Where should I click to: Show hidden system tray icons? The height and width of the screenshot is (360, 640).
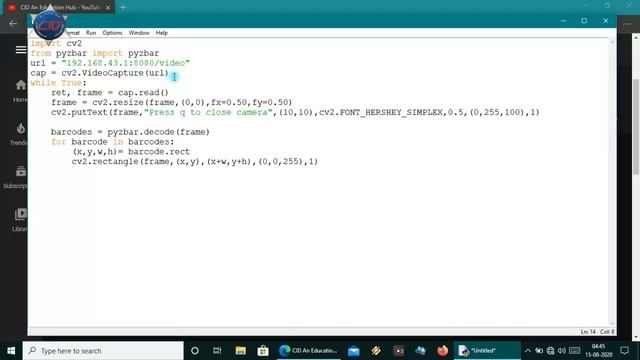tap(528, 351)
